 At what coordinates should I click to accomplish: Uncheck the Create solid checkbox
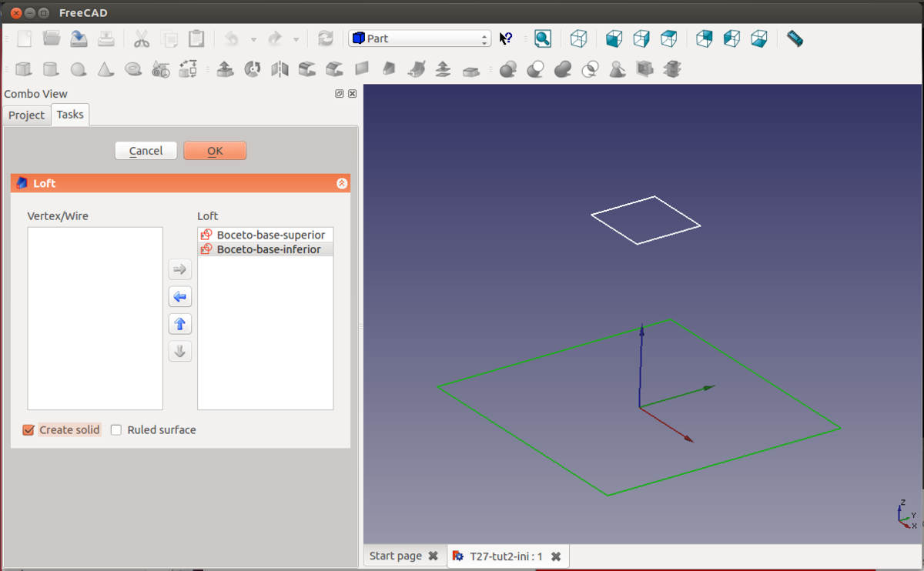click(29, 430)
